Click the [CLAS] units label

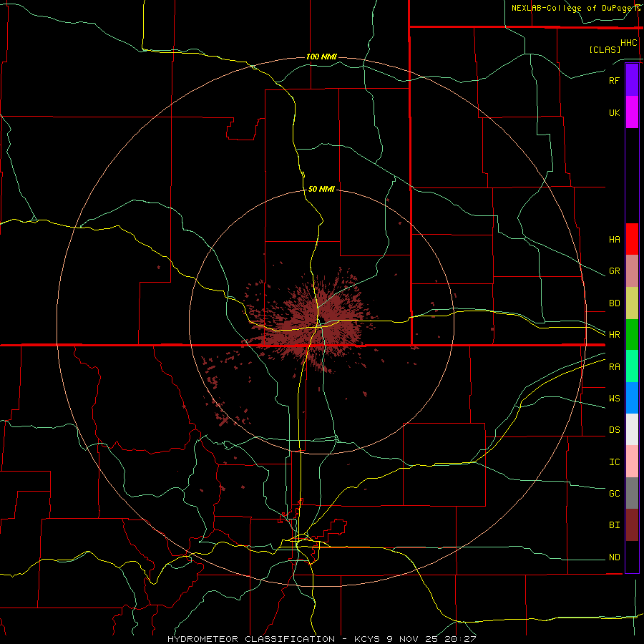605,49
